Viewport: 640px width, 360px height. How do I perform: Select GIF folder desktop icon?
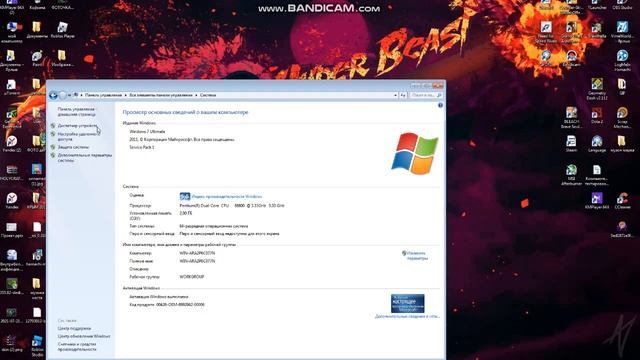(x=622, y=87)
